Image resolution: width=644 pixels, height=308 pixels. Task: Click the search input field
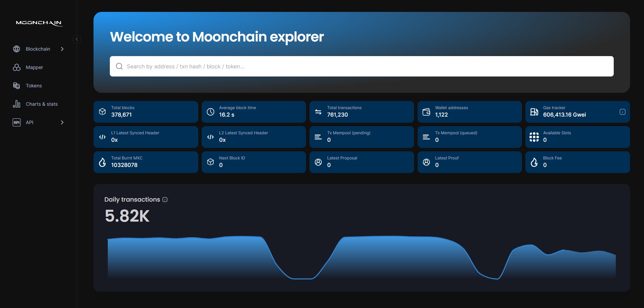[306, 66]
